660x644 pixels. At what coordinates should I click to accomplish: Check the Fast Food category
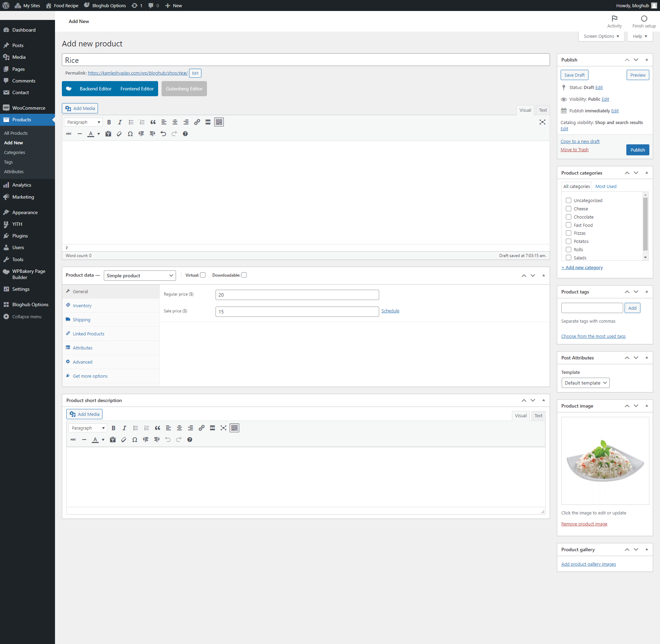(569, 225)
